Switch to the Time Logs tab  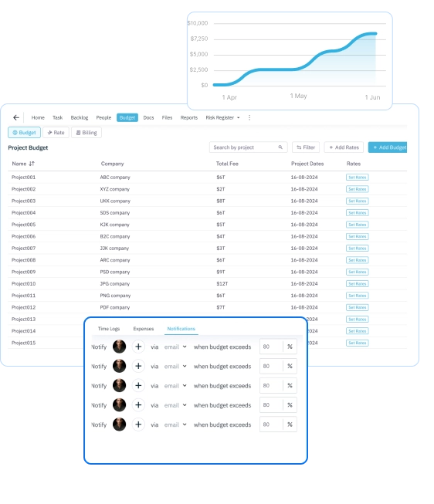(x=109, y=329)
